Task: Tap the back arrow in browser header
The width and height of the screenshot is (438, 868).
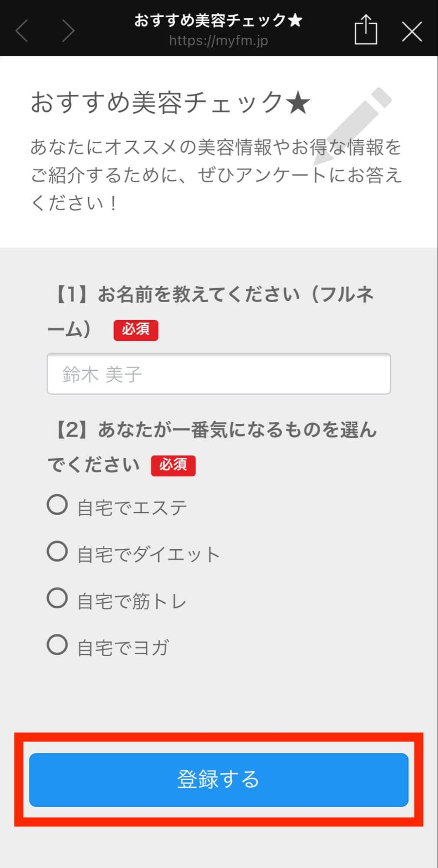Action: (x=22, y=31)
